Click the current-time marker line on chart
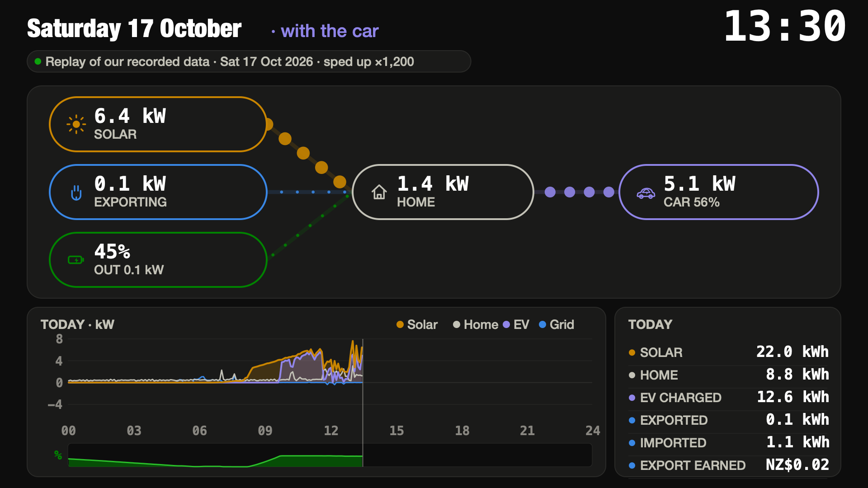Screen dimensions: 868x488 point(363,402)
